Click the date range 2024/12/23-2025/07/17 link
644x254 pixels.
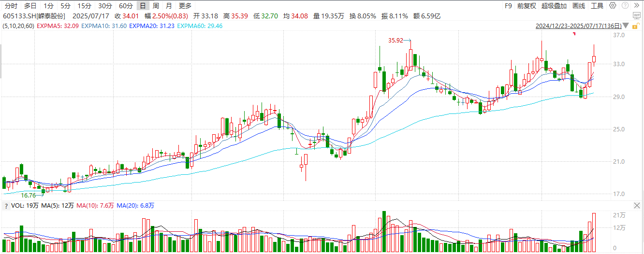pyautogui.click(x=579, y=26)
